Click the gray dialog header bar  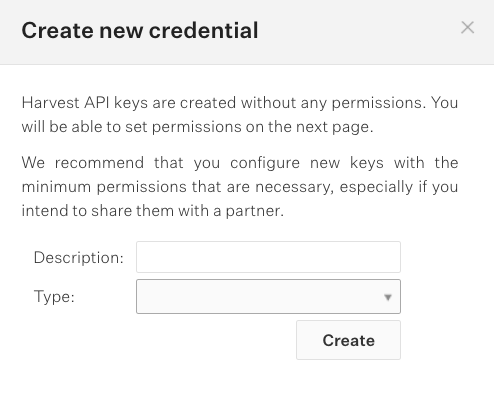[x=247, y=32]
